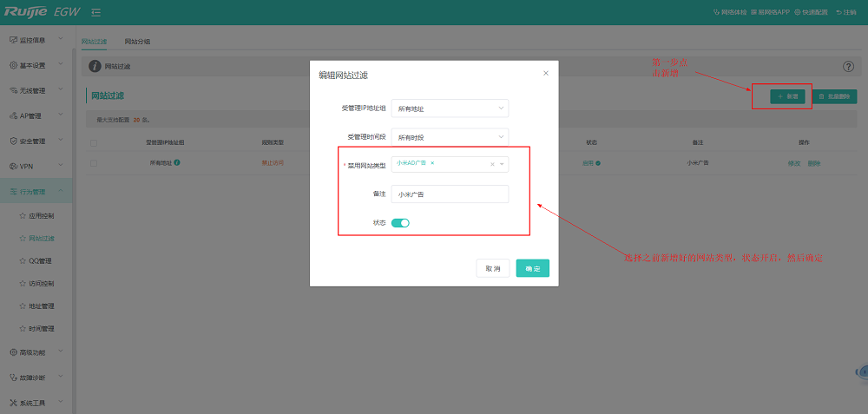Click the 批量删除 button
Image resolution: width=868 pixels, height=414 pixels.
(x=834, y=96)
